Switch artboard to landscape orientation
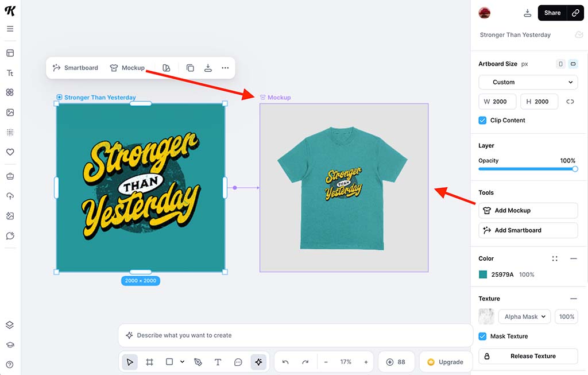588x375 pixels. [572, 64]
